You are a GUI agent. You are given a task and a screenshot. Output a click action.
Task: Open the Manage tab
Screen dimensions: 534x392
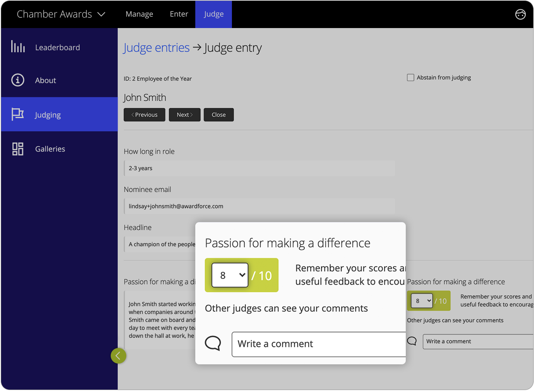click(139, 14)
